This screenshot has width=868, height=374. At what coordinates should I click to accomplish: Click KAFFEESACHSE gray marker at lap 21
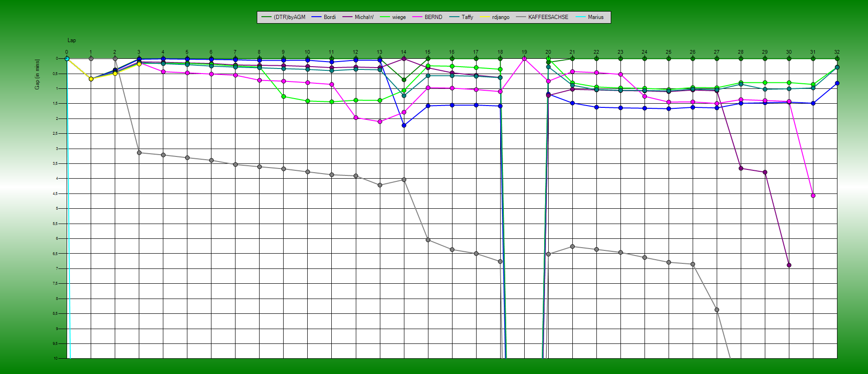572,247
